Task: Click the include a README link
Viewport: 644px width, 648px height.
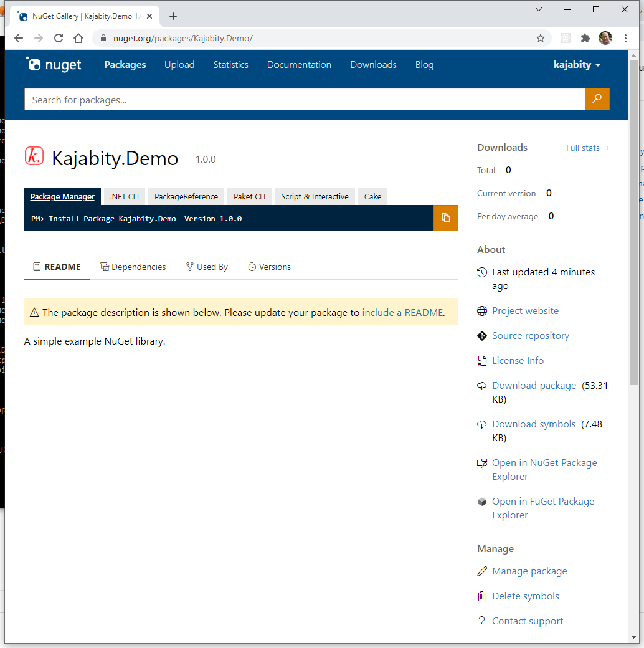Action: [x=402, y=312]
